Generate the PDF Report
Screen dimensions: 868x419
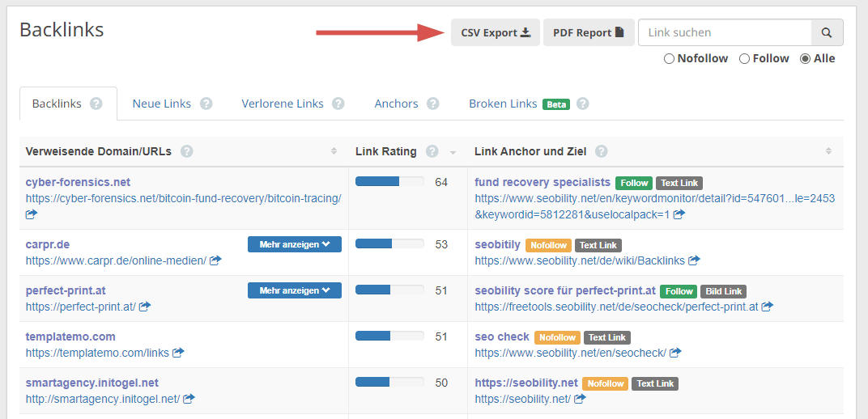click(x=589, y=32)
